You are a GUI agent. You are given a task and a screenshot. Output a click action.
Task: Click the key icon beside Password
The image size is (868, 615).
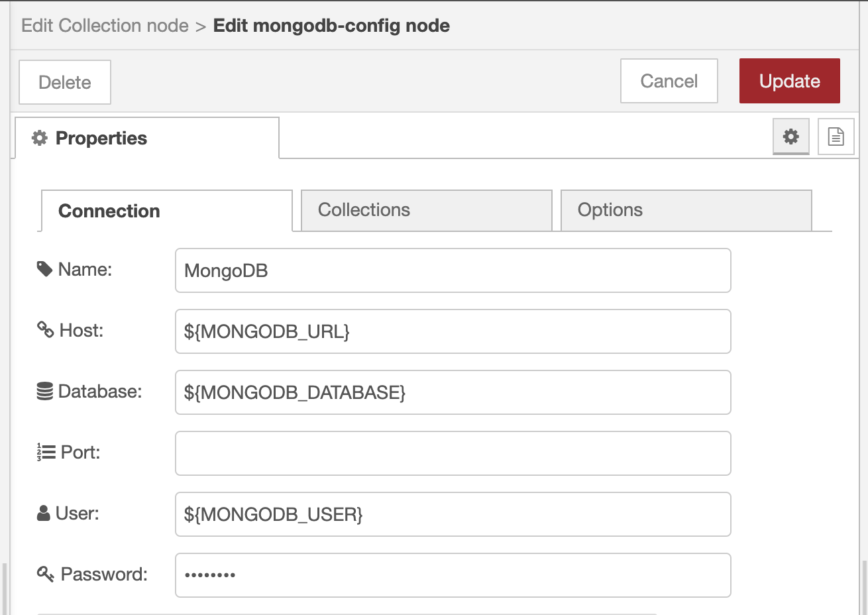click(x=45, y=574)
